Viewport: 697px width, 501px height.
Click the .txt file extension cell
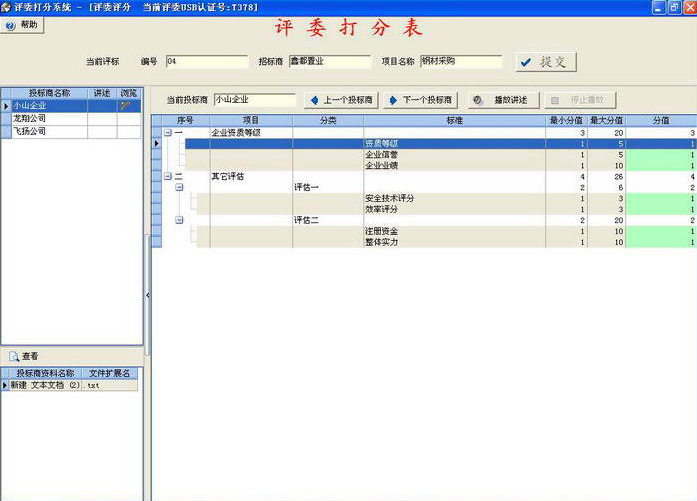click(x=110, y=385)
